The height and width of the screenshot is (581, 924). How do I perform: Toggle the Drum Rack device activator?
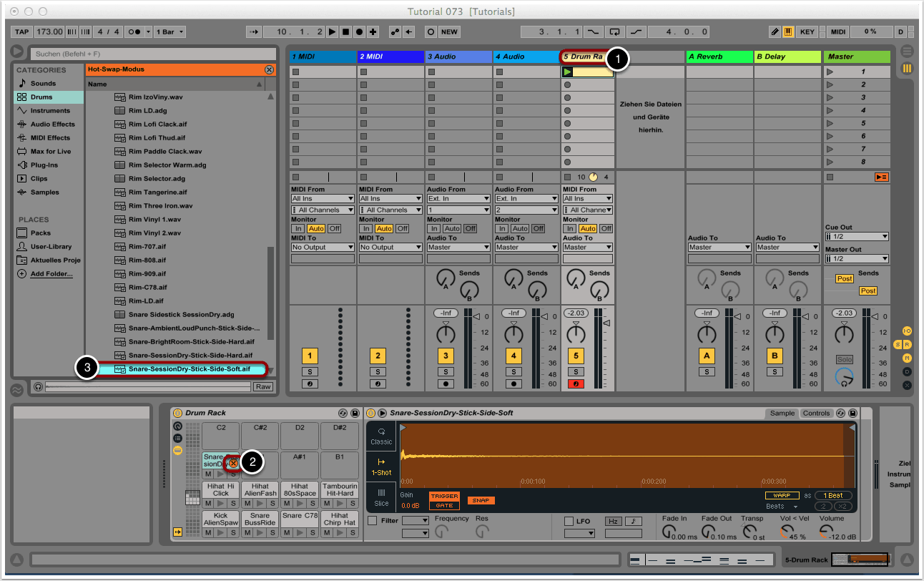point(178,413)
